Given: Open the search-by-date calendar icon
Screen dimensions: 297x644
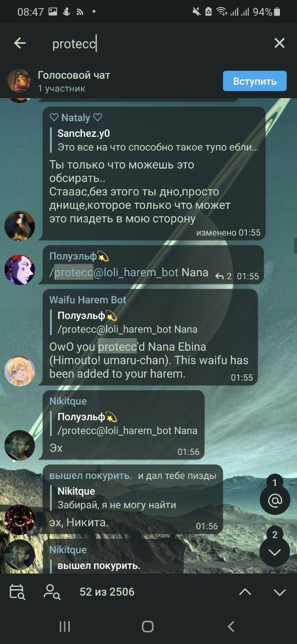Looking at the screenshot, I should (x=17, y=592).
